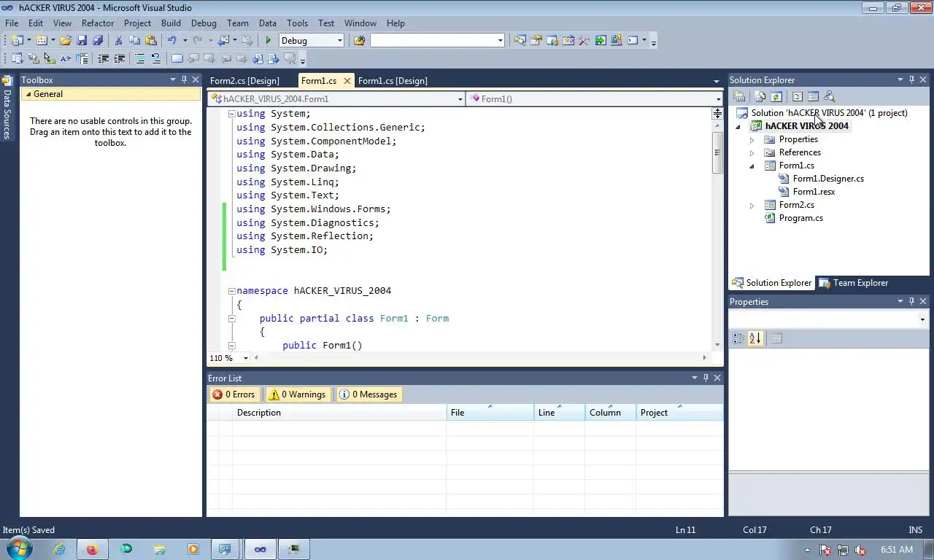Open the Properties Window toolbar icon
The width and height of the screenshot is (934, 560).
coord(536,40)
